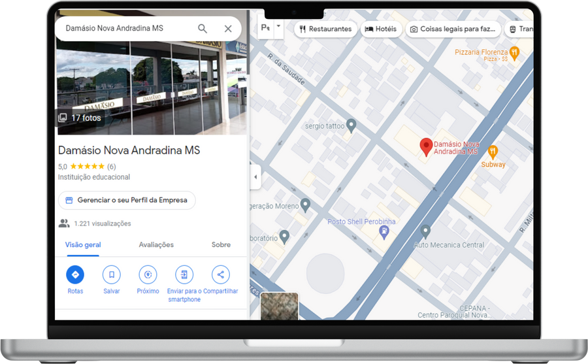The height and width of the screenshot is (364, 588).
Task: Click the Compartilhar share icon
Action: 221,274
